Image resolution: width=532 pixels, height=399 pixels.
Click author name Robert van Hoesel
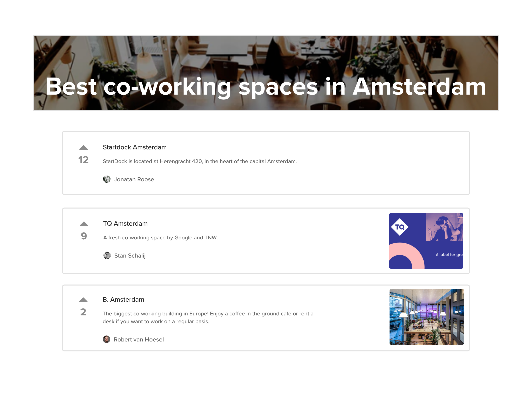(139, 339)
